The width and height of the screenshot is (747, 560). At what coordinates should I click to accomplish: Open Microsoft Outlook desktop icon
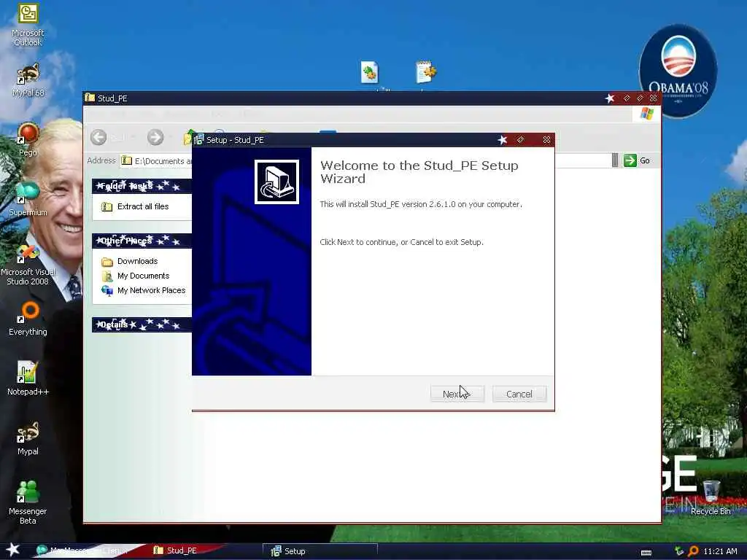pyautogui.click(x=28, y=25)
